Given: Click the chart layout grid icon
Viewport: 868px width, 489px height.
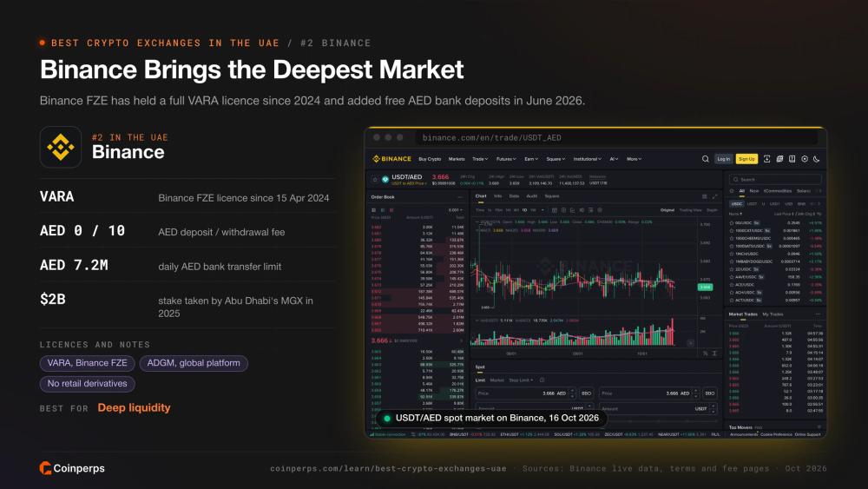Looking at the screenshot, I should click(704, 196).
